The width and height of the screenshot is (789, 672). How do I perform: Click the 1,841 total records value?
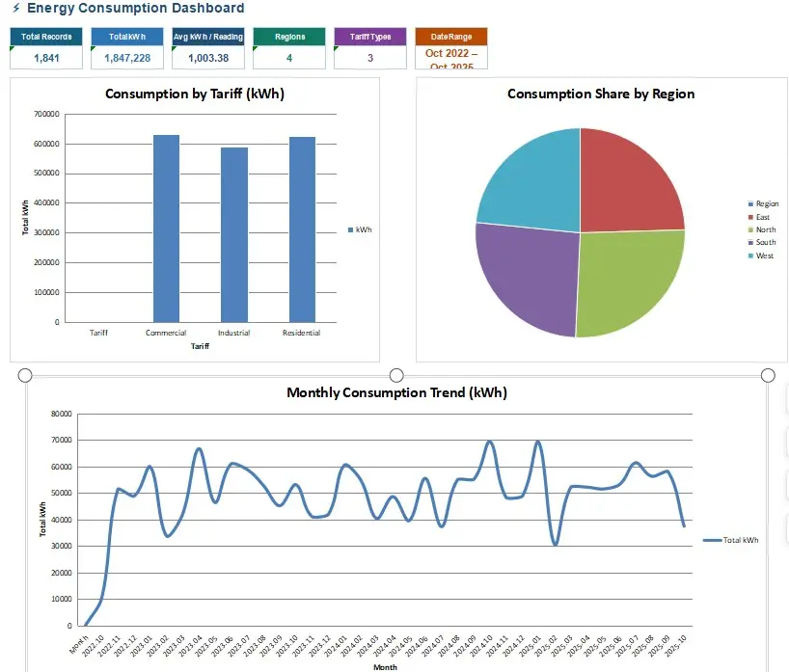tap(46, 58)
